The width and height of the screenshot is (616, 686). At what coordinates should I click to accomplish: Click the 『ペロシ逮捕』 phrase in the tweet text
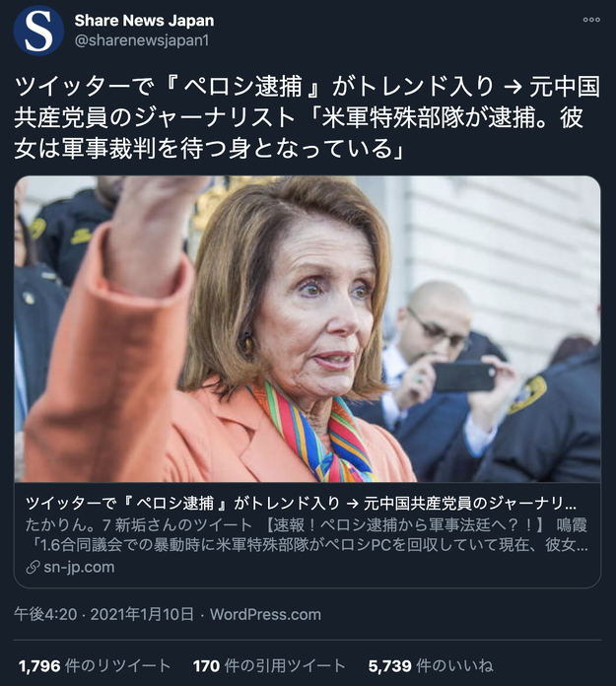(x=242, y=86)
